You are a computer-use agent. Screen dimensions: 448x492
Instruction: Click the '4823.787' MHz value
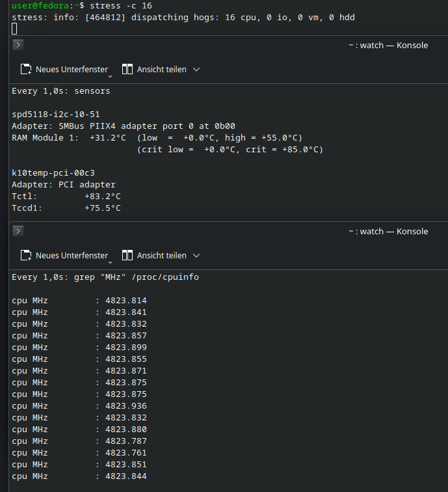tap(126, 441)
